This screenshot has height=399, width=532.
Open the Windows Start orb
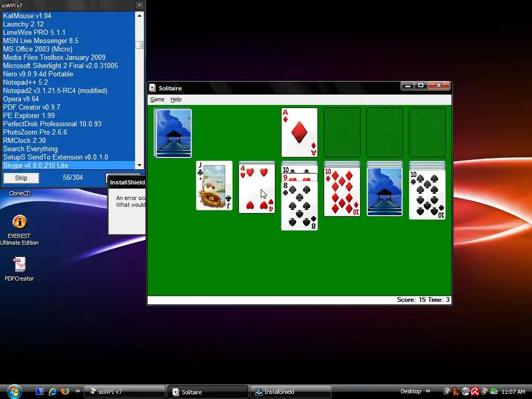[x=14, y=392]
